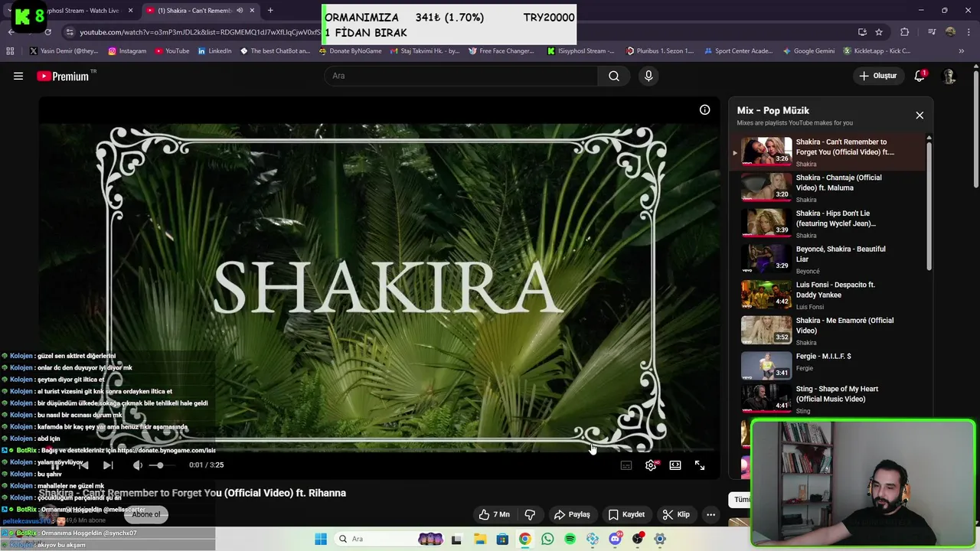Click the search magnifier button

[614, 76]
